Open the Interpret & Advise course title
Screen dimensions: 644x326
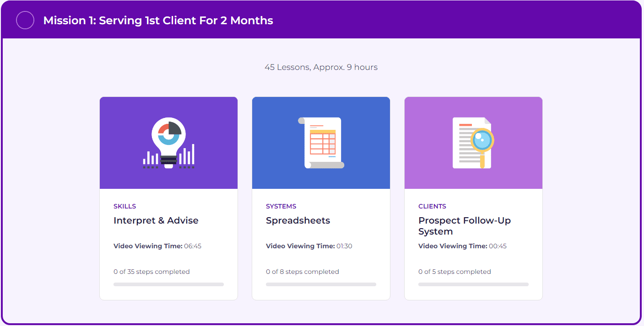tap(156, 220)
